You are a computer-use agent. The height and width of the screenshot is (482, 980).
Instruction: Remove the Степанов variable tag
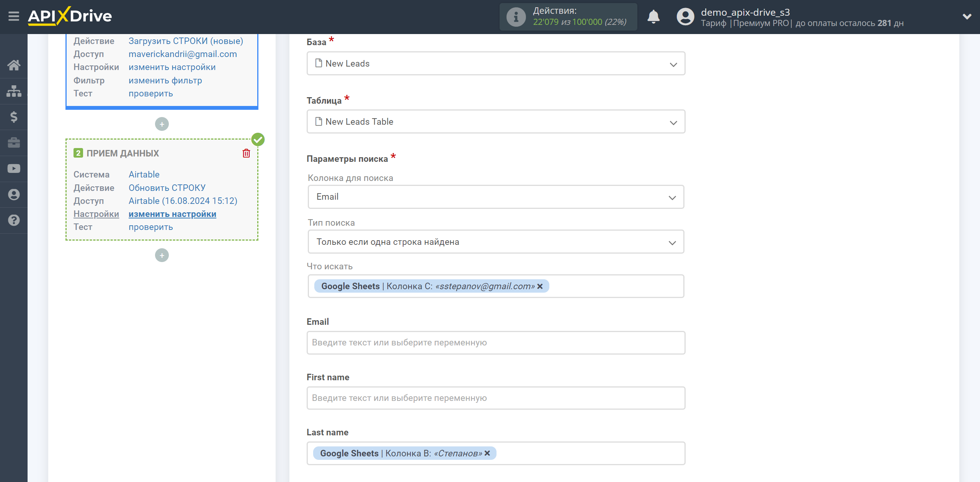tap(487, 453)
